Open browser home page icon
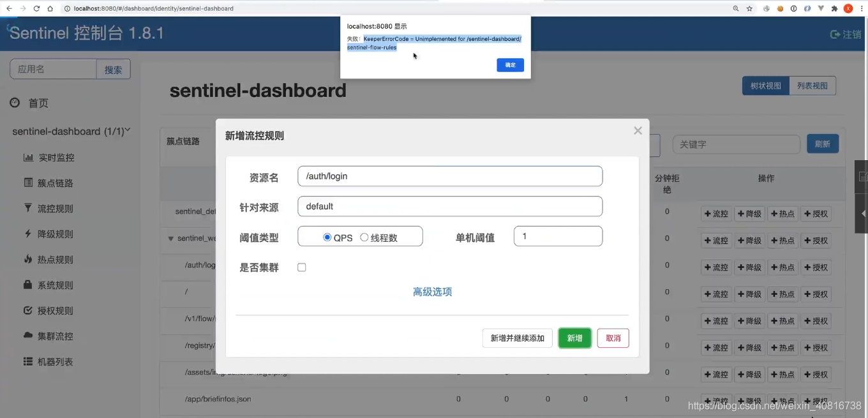 tap(50, 8)
